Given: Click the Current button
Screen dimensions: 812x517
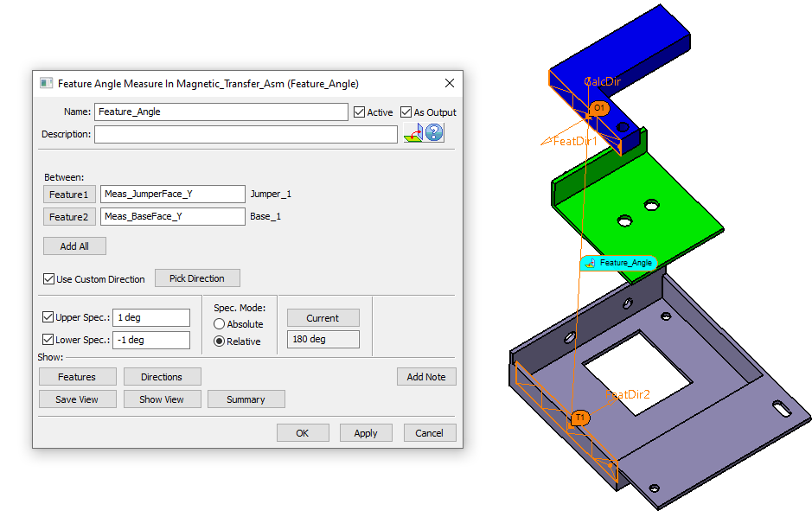Looking at the screenshot, I should pyautogui.click(x=323, y=318).
